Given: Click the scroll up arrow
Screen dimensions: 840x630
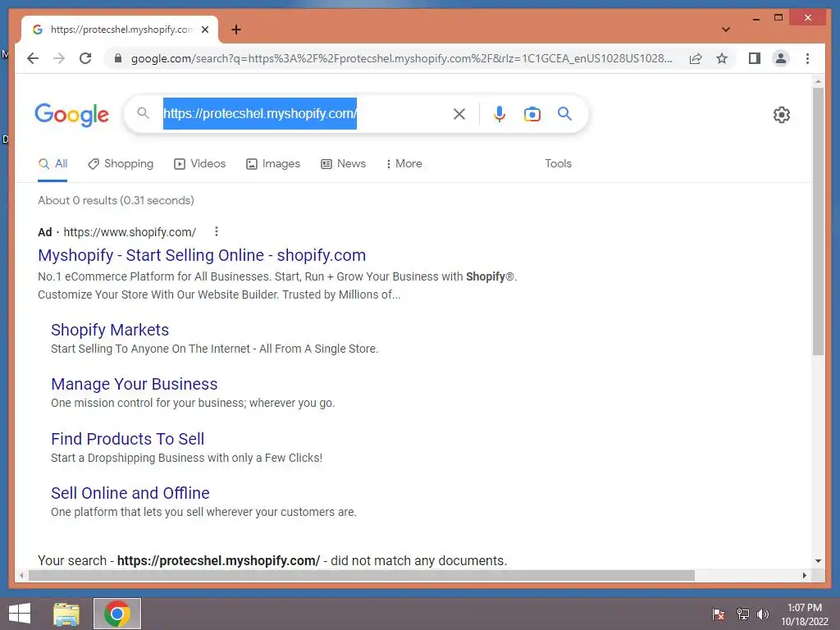Looking at the screenshot, I should click(818, 81).
